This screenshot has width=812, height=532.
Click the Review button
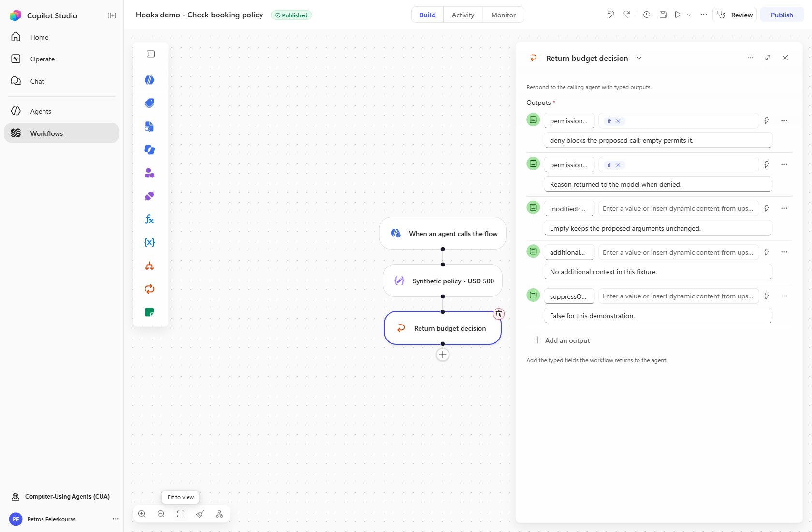pos(735,15)
